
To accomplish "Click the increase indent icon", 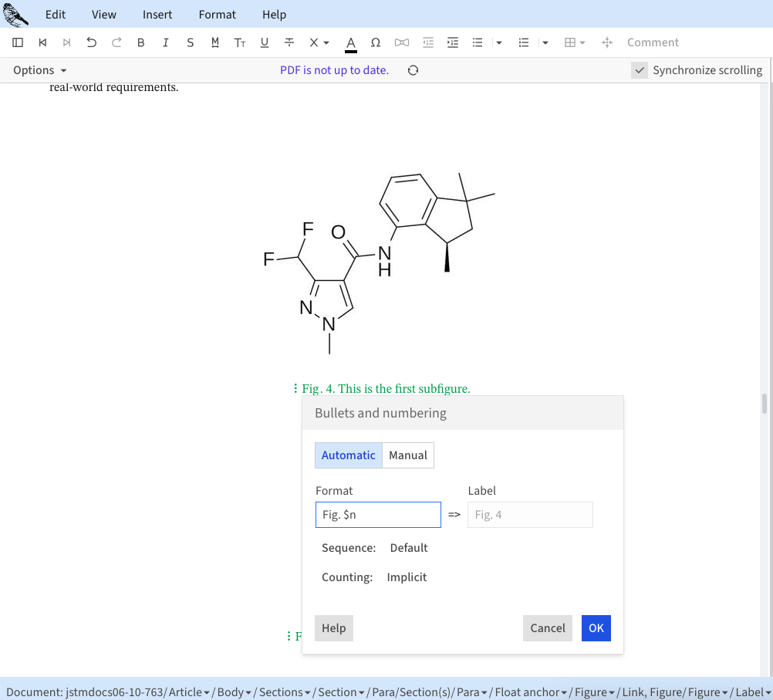I will point(453,42).
